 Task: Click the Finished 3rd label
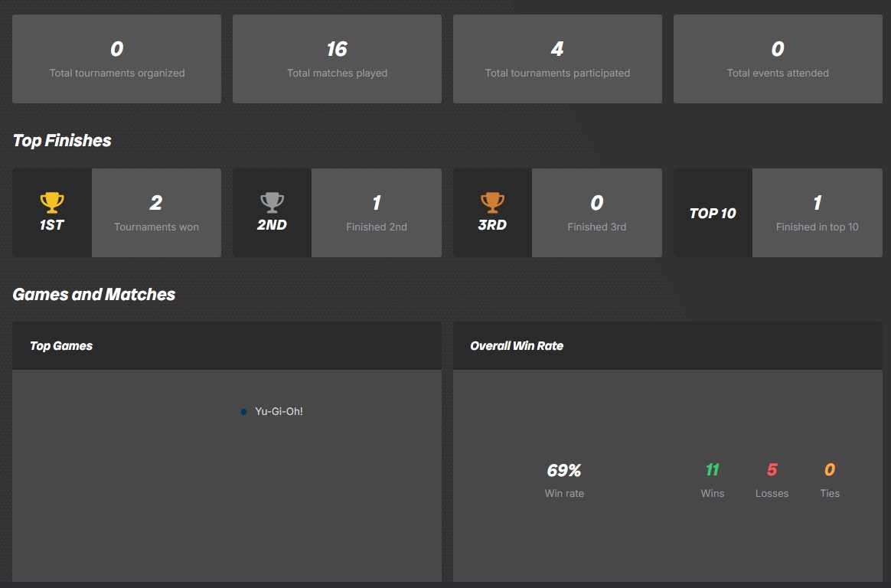pyautogui.click(x=596, y=227)
